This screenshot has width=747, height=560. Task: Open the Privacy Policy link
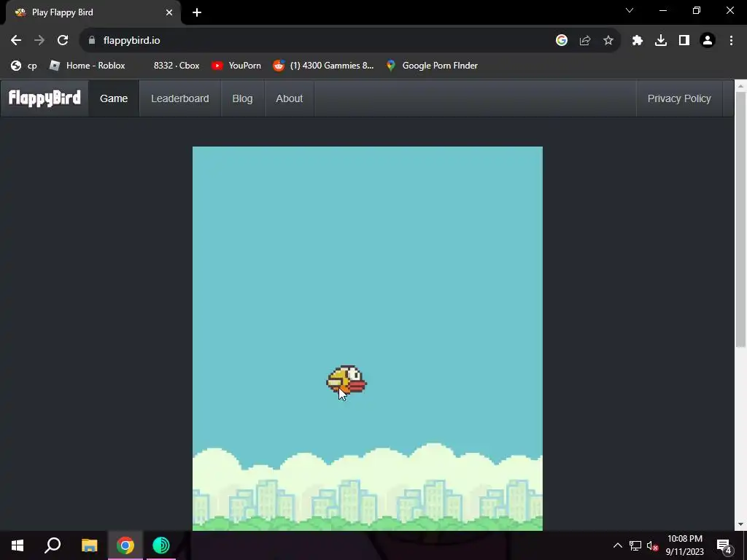(x=679, y=98)
